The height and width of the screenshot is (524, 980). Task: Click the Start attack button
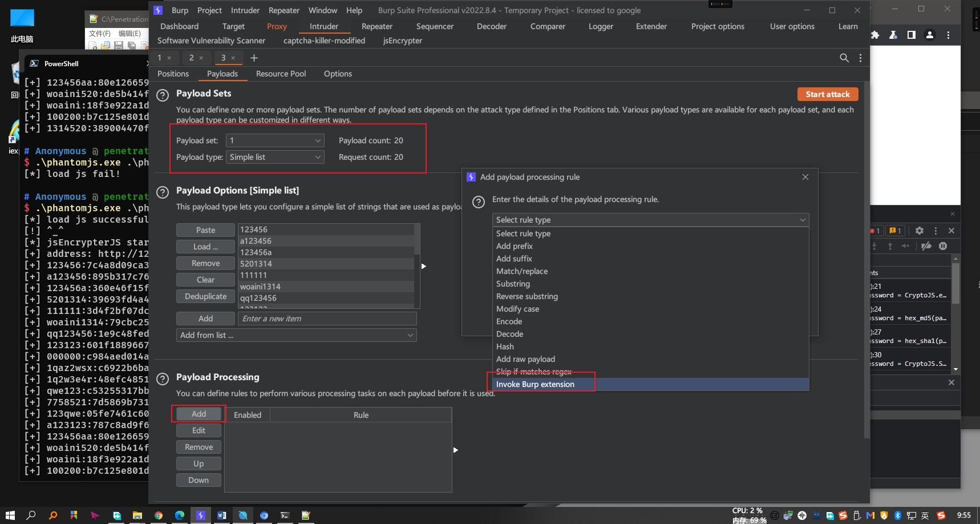(x=828, y=94)
